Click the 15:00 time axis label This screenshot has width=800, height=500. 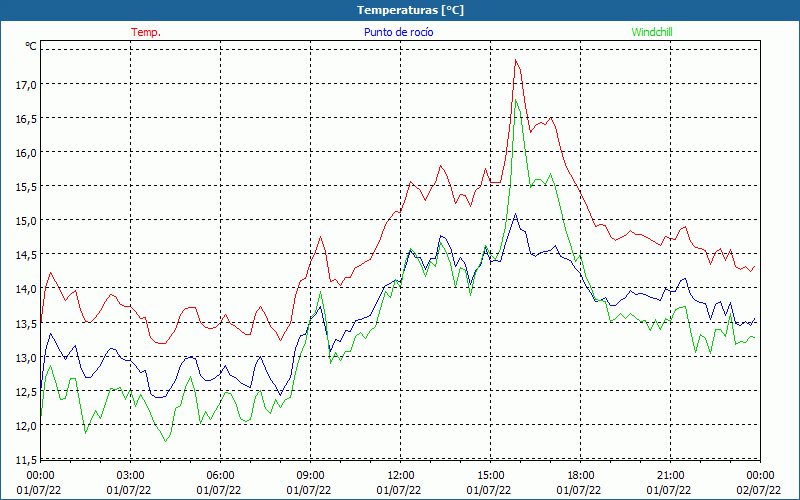coord(490,476)
